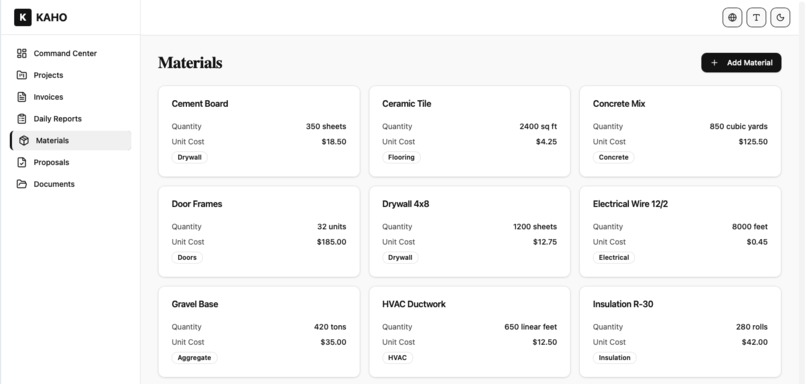The height and width of the screenshot is (384, 806).
Task: Select the $12.50 unit cost
Action: (x=545, y=342)
